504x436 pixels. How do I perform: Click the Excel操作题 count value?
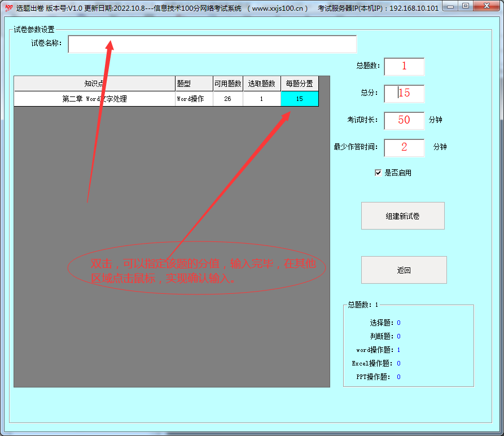tap(398, 363)
